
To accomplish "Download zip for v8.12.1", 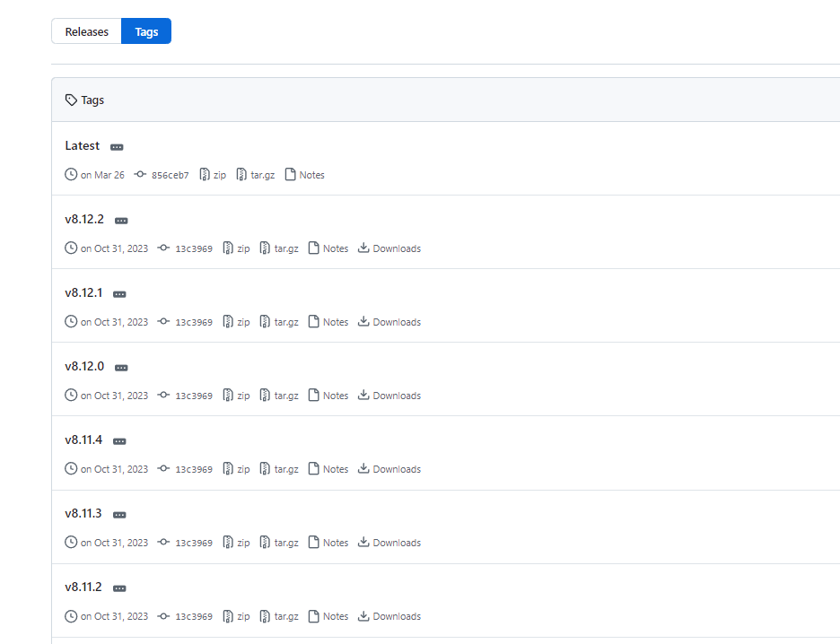I will 243,322.
